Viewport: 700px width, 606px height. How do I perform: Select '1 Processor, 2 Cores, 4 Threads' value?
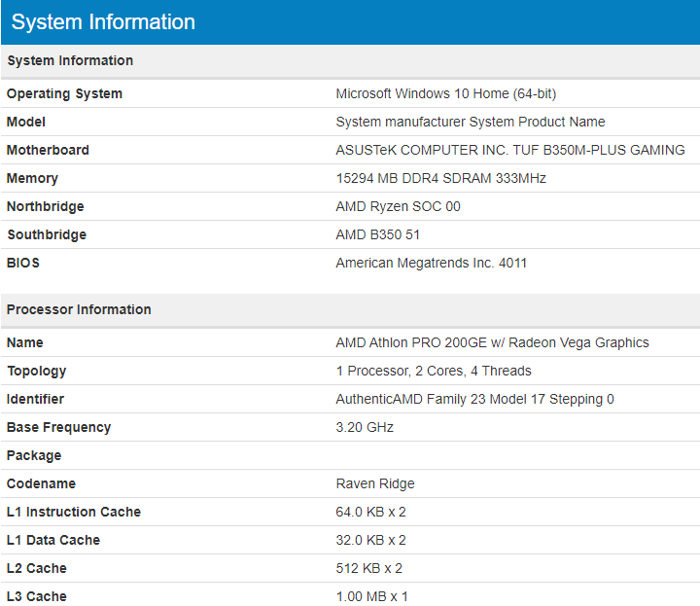coord(434,371)
